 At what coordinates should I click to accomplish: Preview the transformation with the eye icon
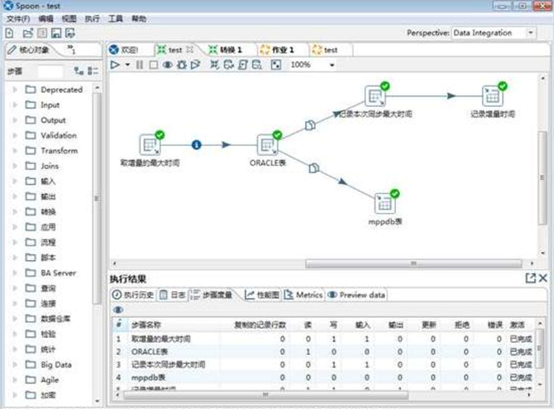[x=167, y=65]
